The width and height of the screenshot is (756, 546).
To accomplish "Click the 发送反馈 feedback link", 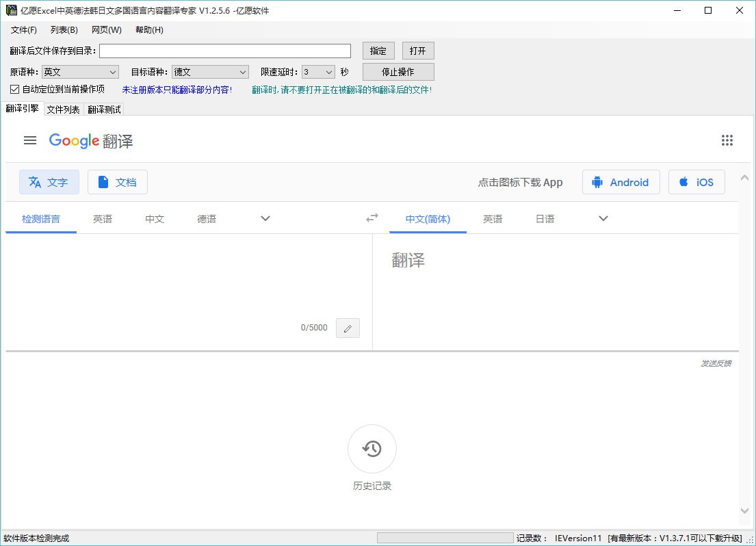I will pos(716,363).
